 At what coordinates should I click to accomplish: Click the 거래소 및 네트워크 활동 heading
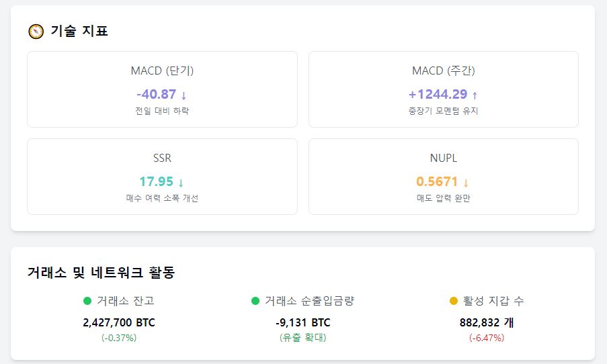[x=102, y=272]
